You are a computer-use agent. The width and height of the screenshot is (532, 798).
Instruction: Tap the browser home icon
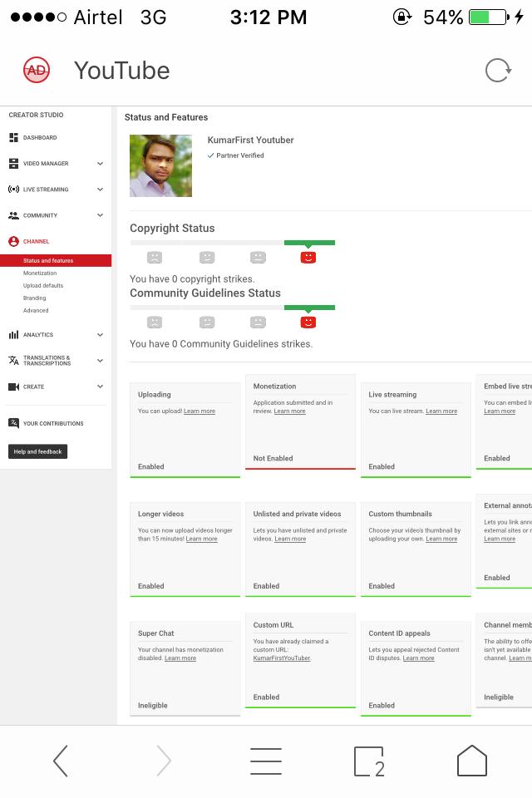(x=472, y=761)
